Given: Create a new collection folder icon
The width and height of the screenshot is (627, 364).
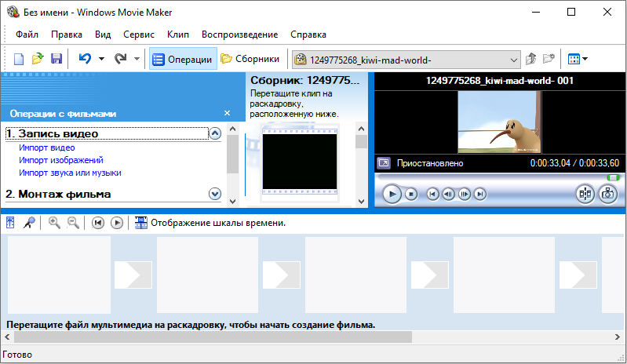Looking at the screenshot, I should coord(549,59).
